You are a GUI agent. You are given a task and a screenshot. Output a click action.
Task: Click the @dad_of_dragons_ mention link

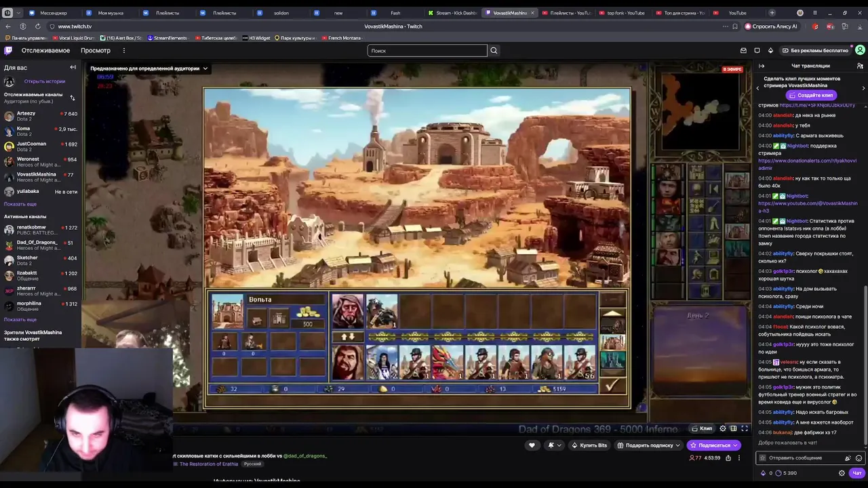tap(305, 456)
